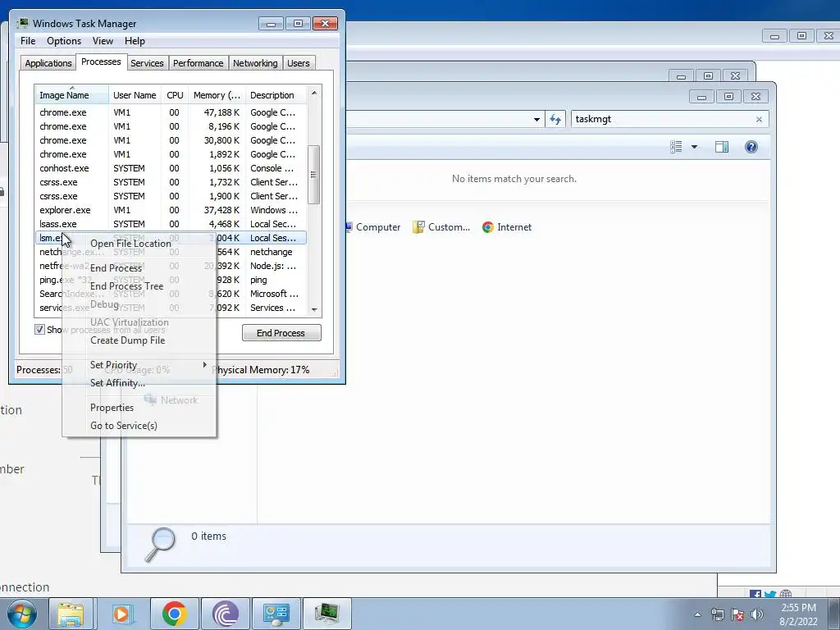Image resolution: width=840 pixels, height=630 pixels.
Task: Click the search magnifier icon in details pane
Action: point(160,544)
